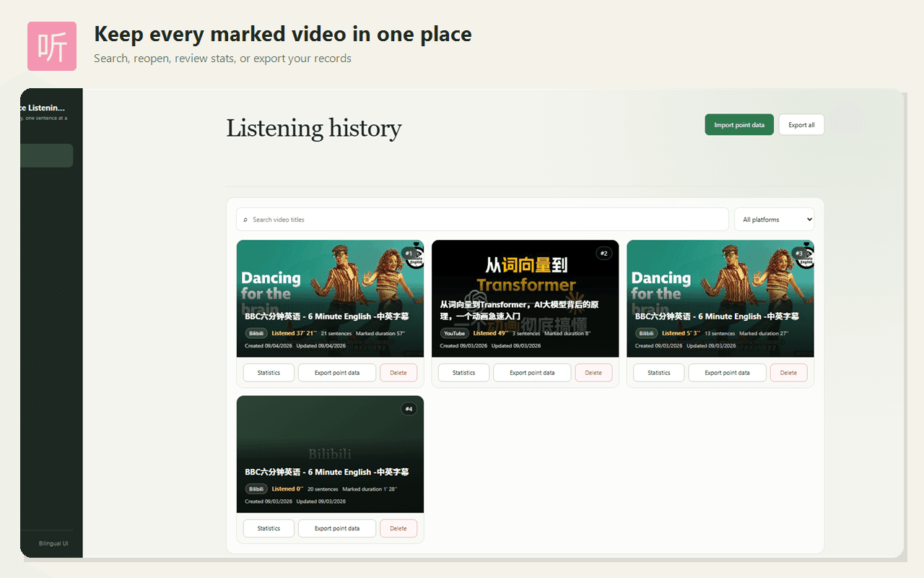Viewport: 924px width, 578px height.
Task: Click the 21 sentences label
Action: [336, 333]
